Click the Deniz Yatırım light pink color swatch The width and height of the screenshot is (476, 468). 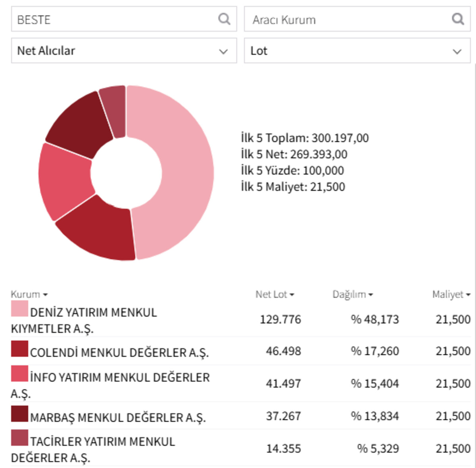pyautogui.click(x=19, y=309)
